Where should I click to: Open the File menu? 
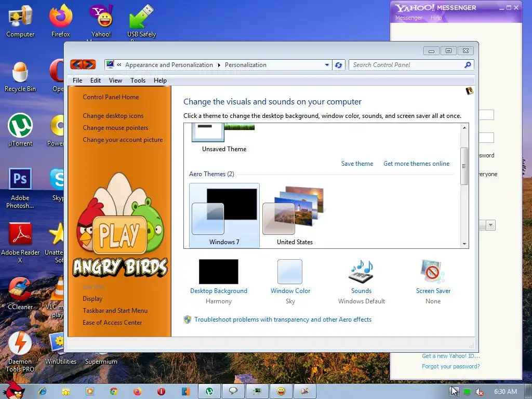click(x=77, y=81)
